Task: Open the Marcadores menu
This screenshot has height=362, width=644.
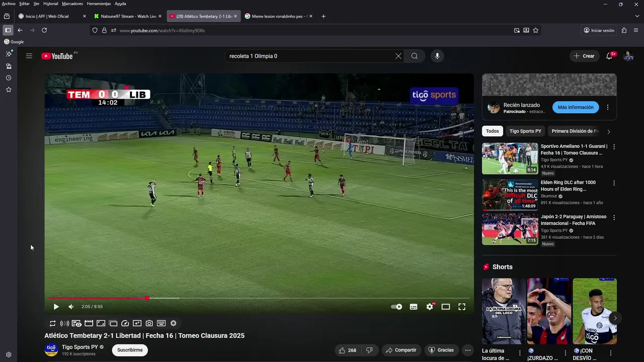Action: (x=72, y=4)
